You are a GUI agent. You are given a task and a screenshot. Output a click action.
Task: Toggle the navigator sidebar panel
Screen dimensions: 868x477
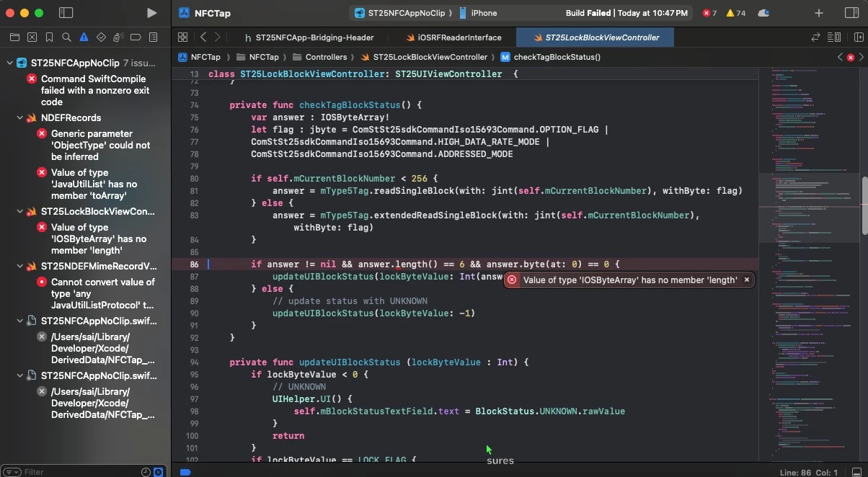[x=66, y=13]
